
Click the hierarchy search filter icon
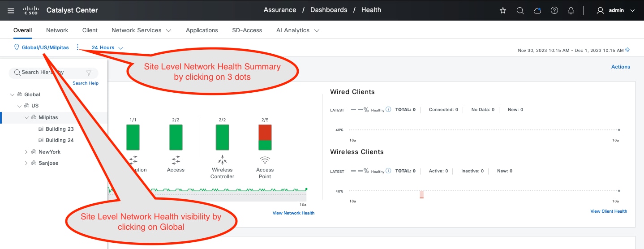(x=89, y=73)
